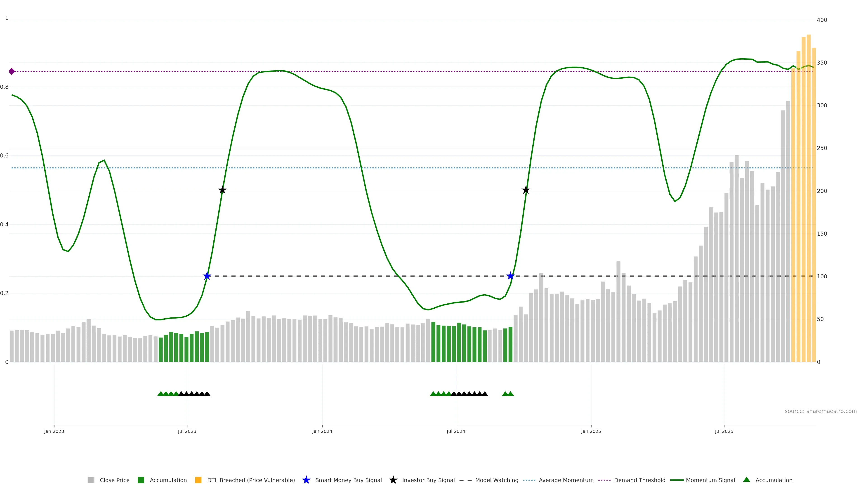Click the Jan 2025 axis label
The height and width of the screenshot is (488, 868).
(591, 432)
